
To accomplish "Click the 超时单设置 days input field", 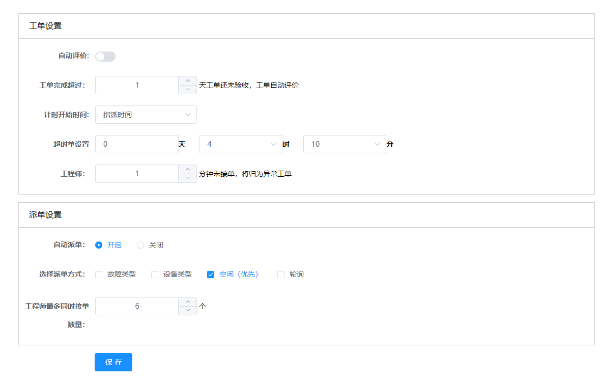I will click(x=137, y=144).
